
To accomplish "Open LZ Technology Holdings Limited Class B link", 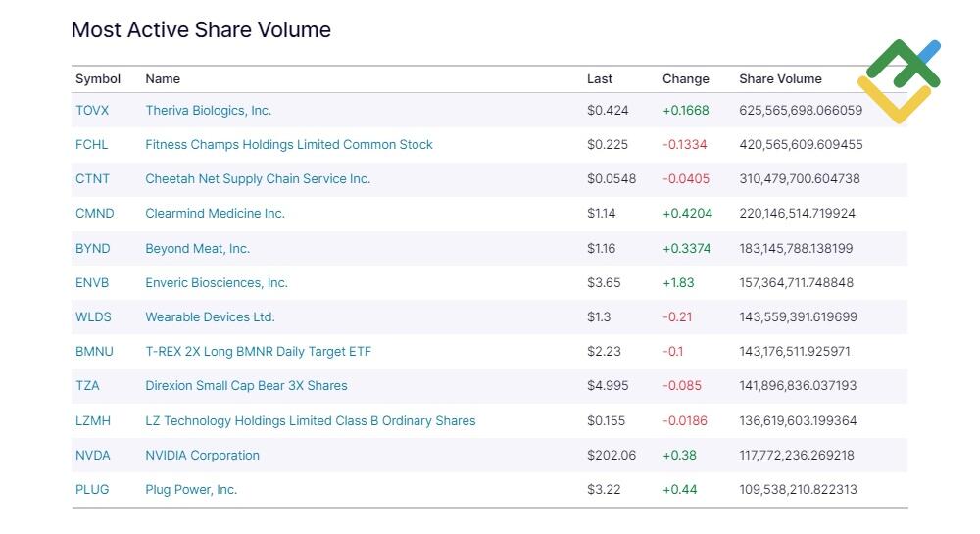I will (x=310, y=421).
